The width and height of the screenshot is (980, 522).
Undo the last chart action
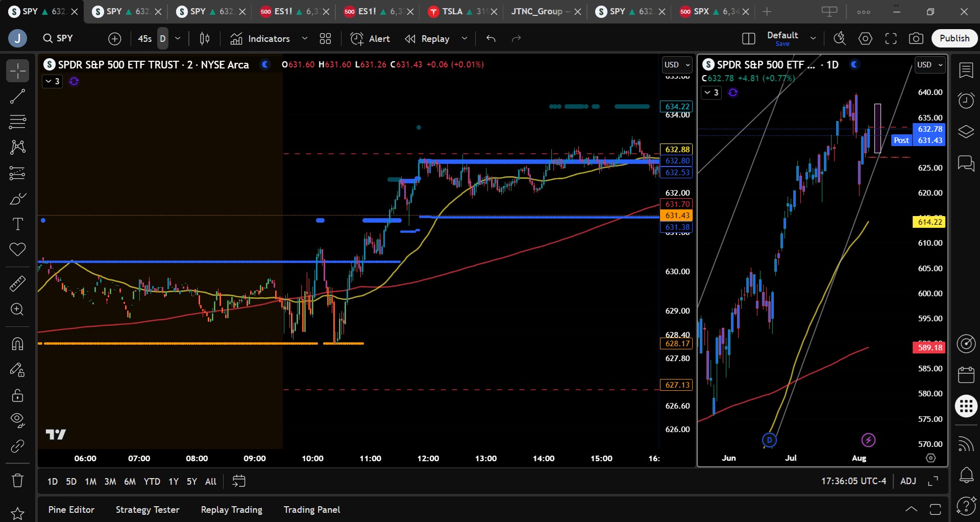click(x=491, y=38)
